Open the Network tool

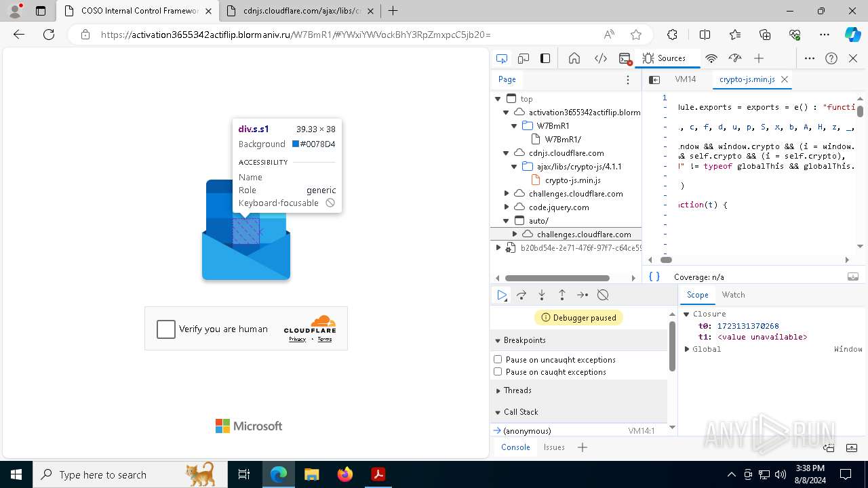(x=711, y=58)
